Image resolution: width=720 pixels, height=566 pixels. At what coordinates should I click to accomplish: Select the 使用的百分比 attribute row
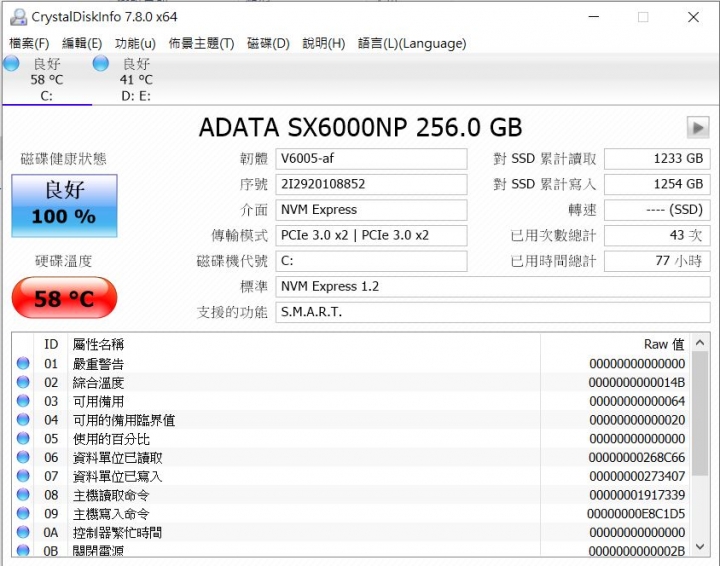(351, 439)
